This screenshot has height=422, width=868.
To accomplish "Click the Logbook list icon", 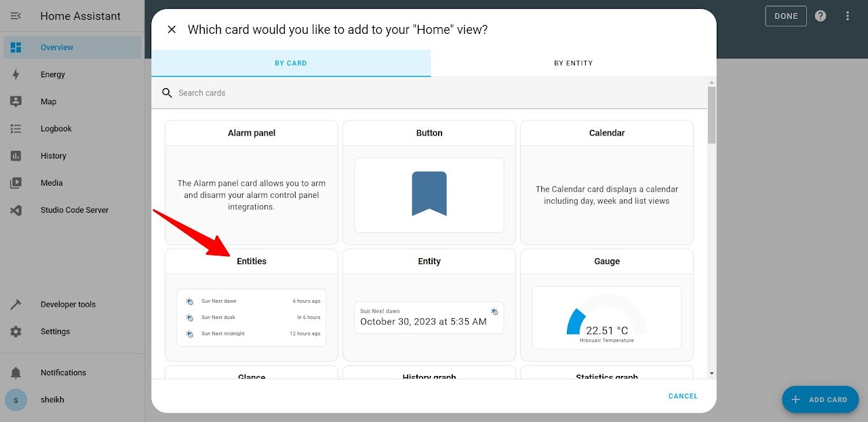I will coord(16,129).
